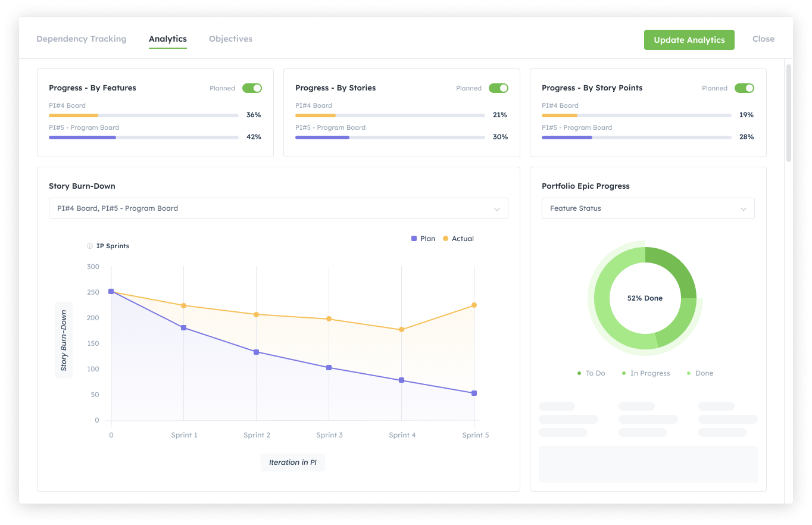The width and height of the screenshot is (812, 525).
Task: Click PI#5 Program Board bar in Story Points card
Action: (636, 137)
